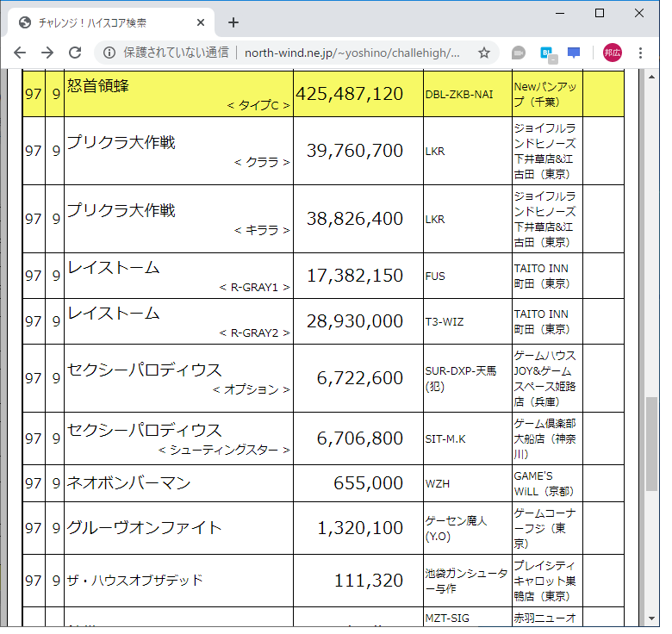Click the < オプション > label
The width and height of the screenshot is (672, 634).
(252, 390)
